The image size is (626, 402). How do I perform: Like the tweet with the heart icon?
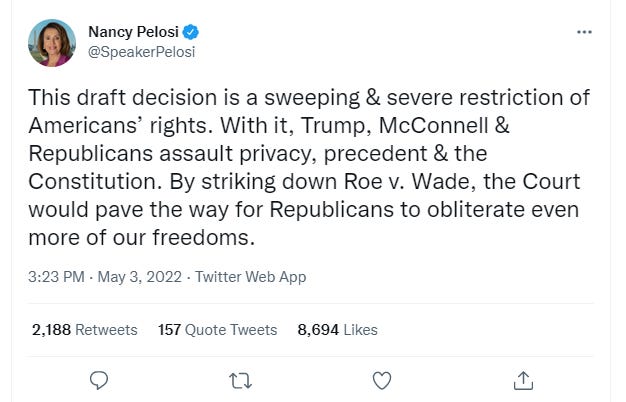(x=381, y=380)
